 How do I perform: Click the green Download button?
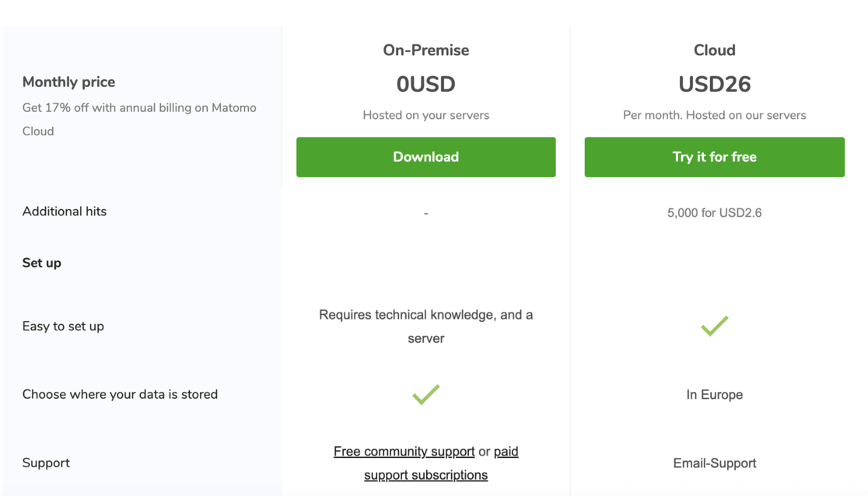(425, 157)
